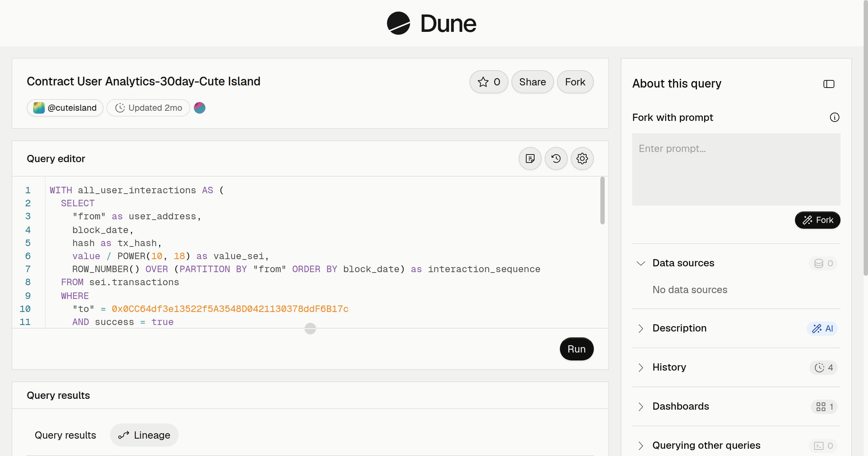Click the page's main vertical scrollbar
The height and width of the screenshot is (456, 868).
[x=865, y=138]
